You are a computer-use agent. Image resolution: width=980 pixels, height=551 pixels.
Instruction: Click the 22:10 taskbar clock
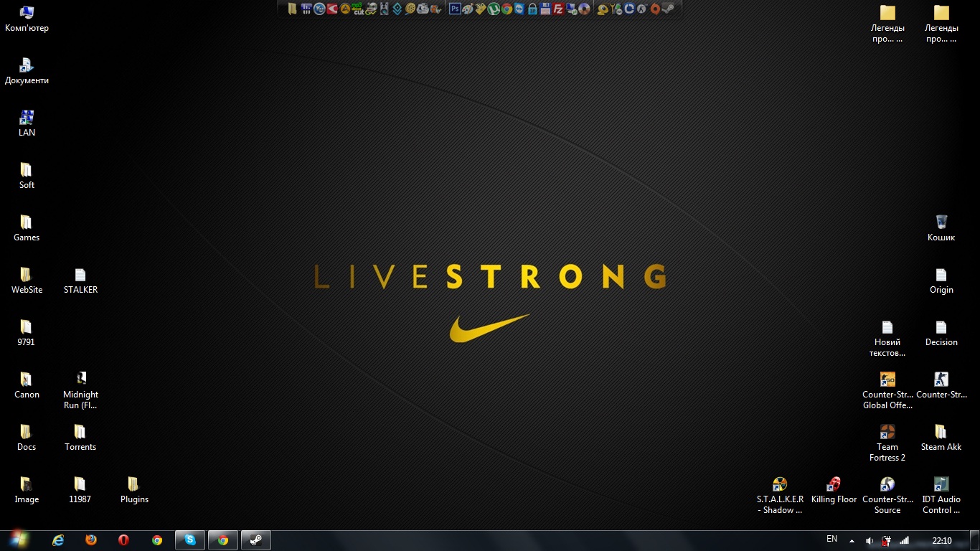942,540
